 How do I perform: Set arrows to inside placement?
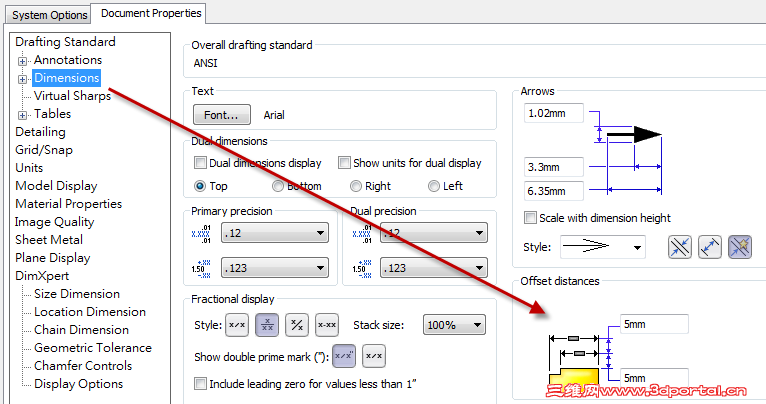(x=711, y=247)
